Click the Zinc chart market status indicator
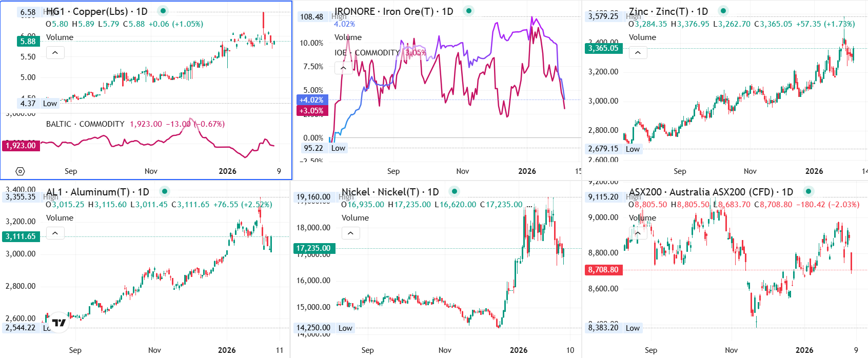 pyautogui.click(x=723, y=11)
